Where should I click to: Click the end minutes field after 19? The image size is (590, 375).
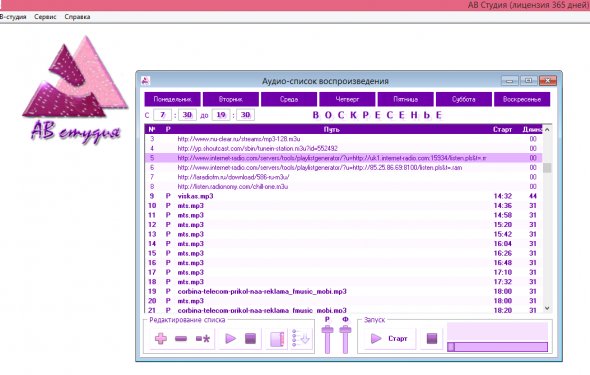[245, 115]
